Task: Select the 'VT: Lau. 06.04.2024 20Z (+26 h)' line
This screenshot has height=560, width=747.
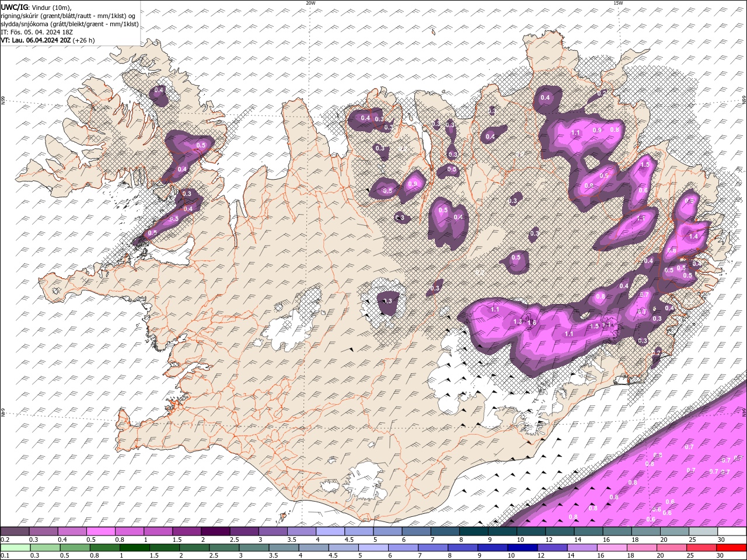Action: pos(48,40)
